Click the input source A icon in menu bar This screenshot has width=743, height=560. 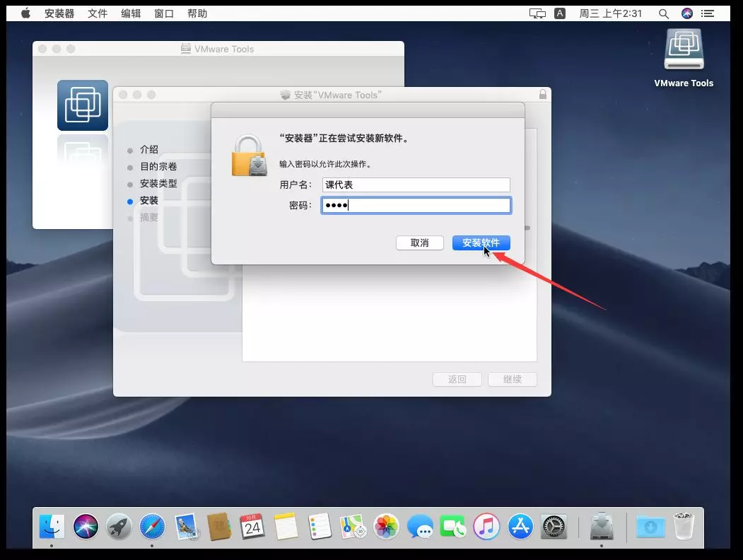(560, 13)
